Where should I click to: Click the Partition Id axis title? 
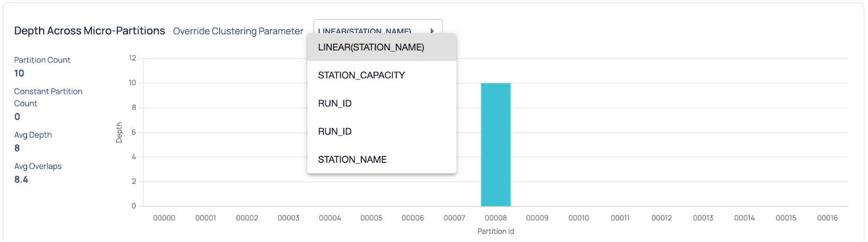tap(495, 231)
